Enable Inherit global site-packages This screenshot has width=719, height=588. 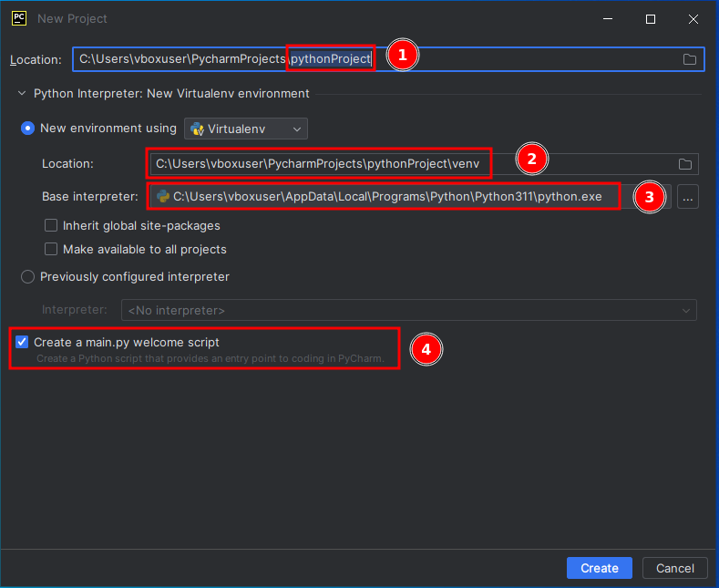point(51,225)
